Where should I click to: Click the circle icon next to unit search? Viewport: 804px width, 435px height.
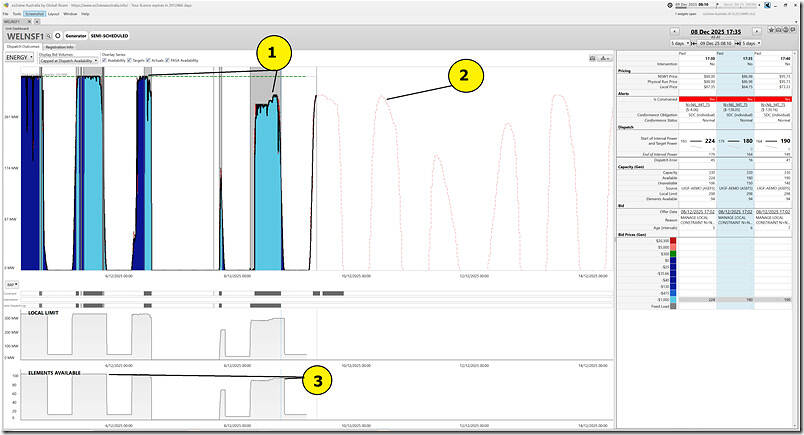click(57, 36)
